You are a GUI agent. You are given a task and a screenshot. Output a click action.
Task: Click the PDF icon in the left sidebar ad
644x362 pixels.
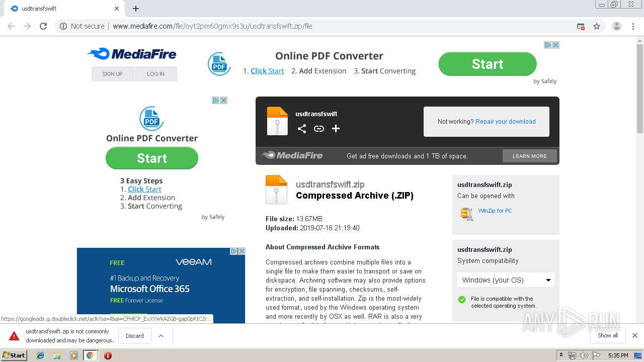click(x=151, y=118)
